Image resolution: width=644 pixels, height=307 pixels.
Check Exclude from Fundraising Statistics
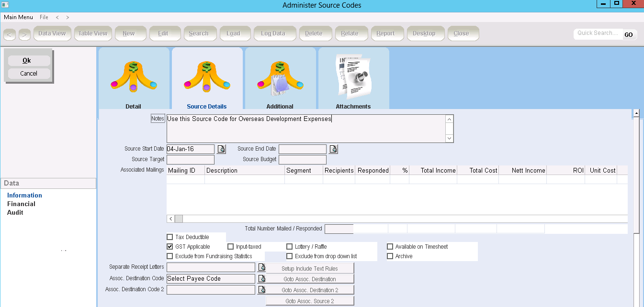tap(169, 256)
